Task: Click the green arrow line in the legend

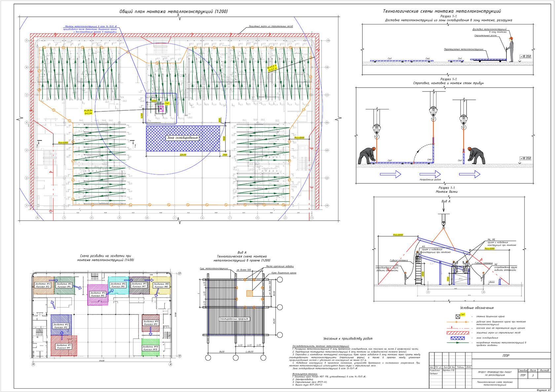Action: click(x=458, y=343)
